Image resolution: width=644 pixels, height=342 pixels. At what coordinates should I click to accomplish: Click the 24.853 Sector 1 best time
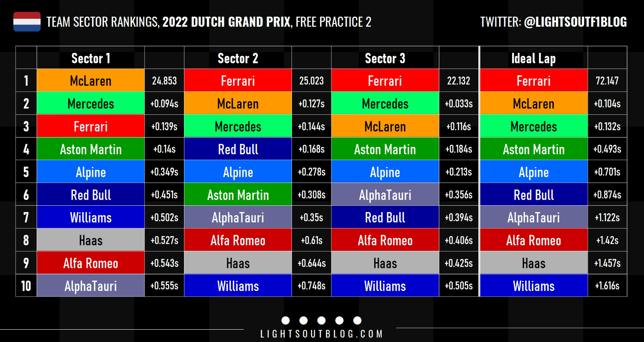164,81
